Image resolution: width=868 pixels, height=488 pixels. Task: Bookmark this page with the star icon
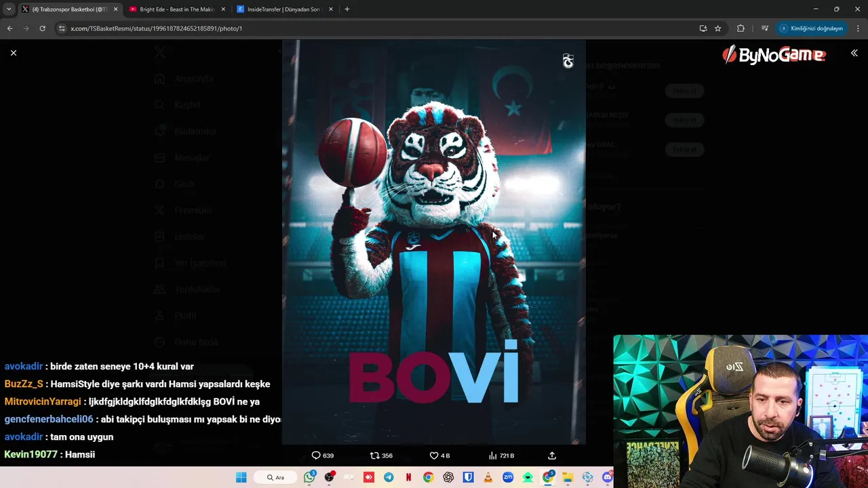click(x=718, y=28)
